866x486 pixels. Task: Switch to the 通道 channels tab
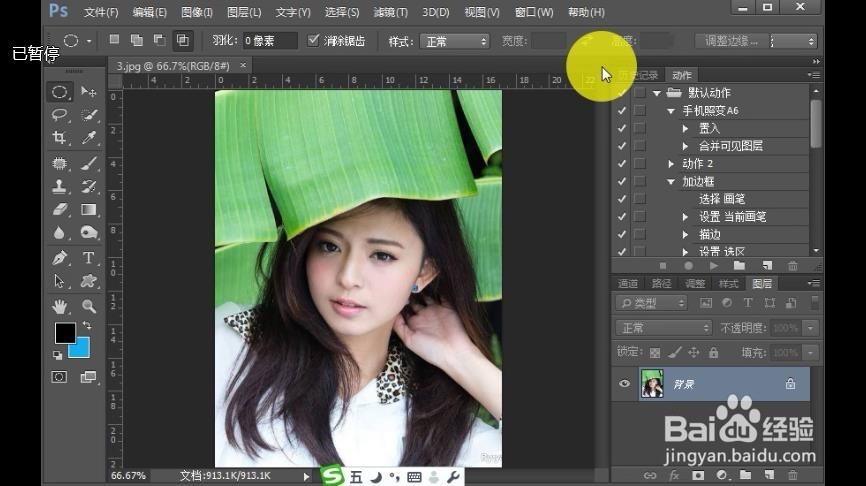coord(627,283)
